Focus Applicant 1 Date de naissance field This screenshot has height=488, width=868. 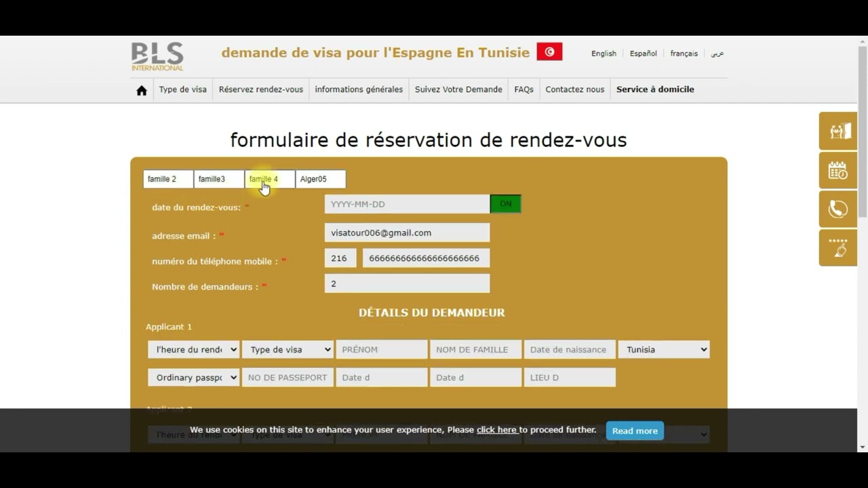(570, 350)
